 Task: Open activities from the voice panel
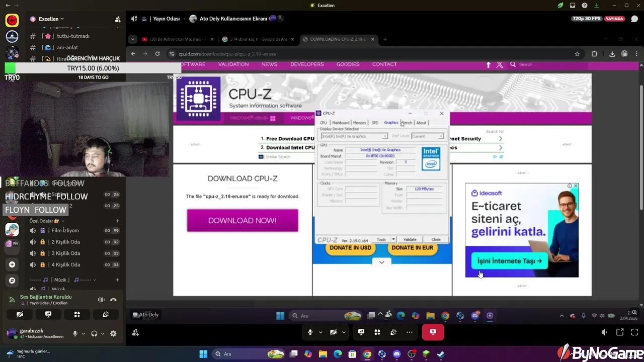(77, 314)
